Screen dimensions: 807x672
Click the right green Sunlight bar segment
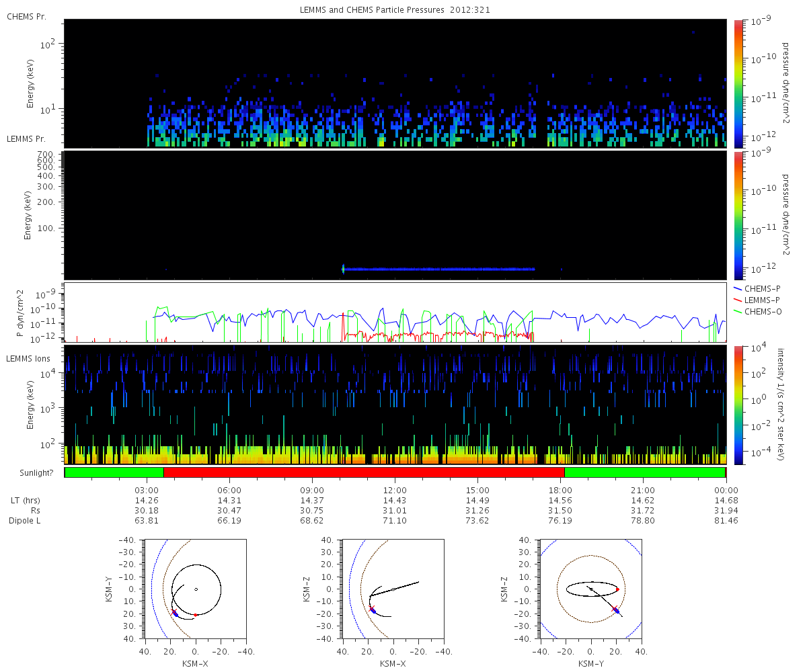pyautogui.click(x=644, y=472)
